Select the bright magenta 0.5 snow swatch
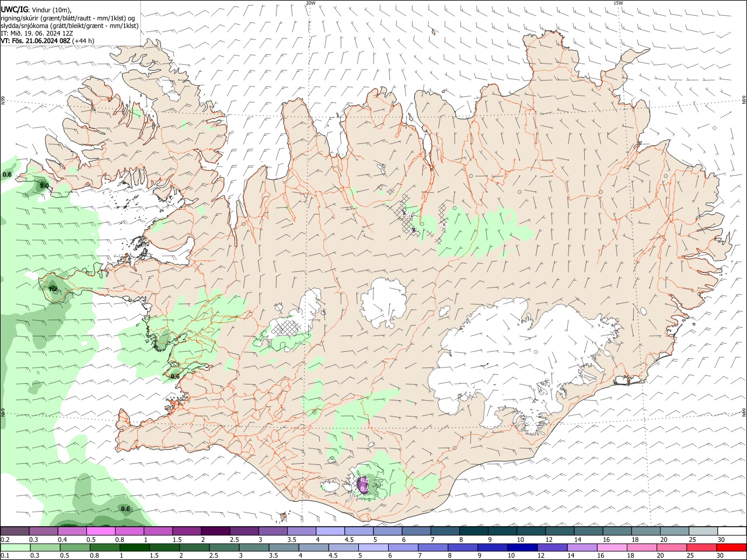Screen dimensions: 747x560 (100, 531)
